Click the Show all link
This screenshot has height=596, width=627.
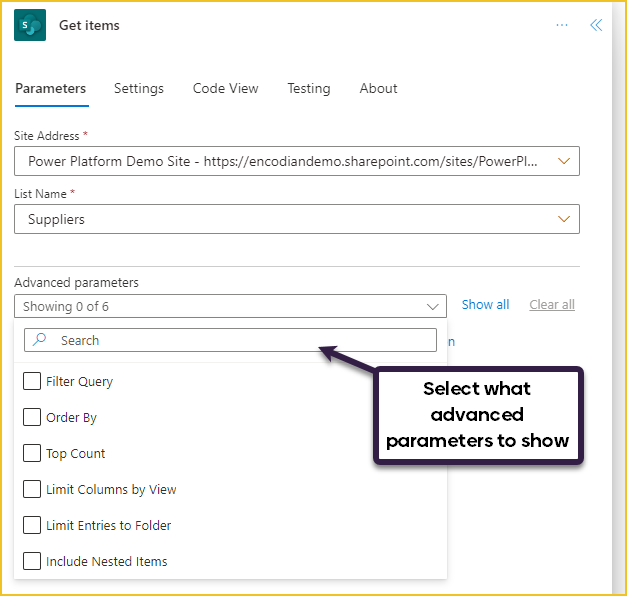point(485,305)
